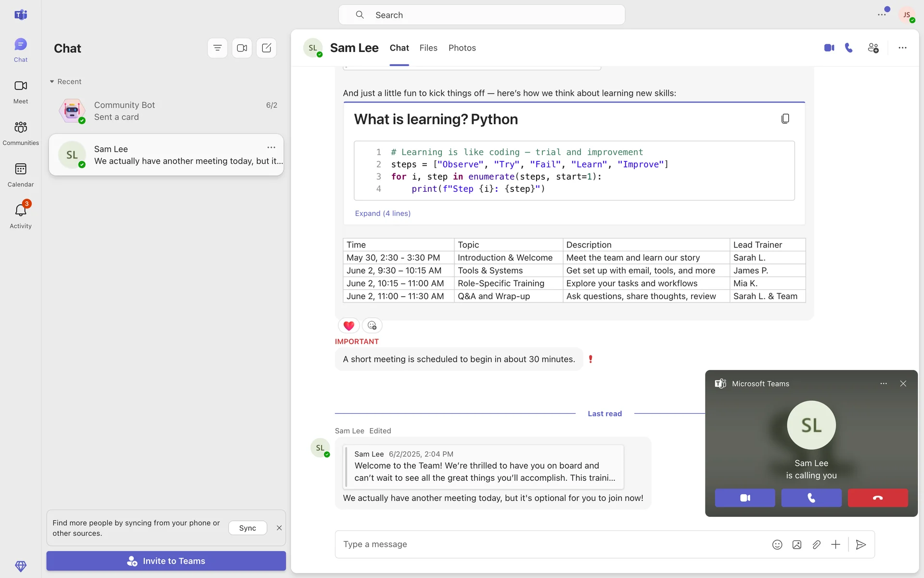The height and width of the screenshot is (578, 924).
Task: Attach a file using the paperclip icon
Action: pos(816,544)
